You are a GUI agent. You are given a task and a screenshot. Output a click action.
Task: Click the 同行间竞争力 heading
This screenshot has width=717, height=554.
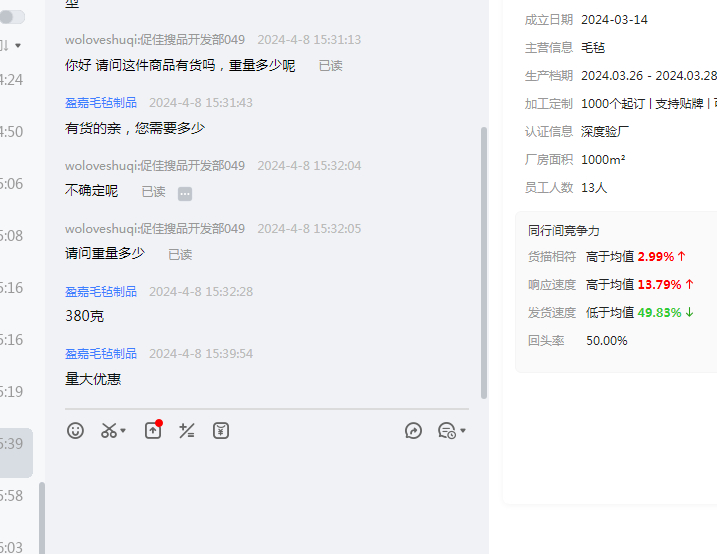pyautogui.click(x=563, y=230)
